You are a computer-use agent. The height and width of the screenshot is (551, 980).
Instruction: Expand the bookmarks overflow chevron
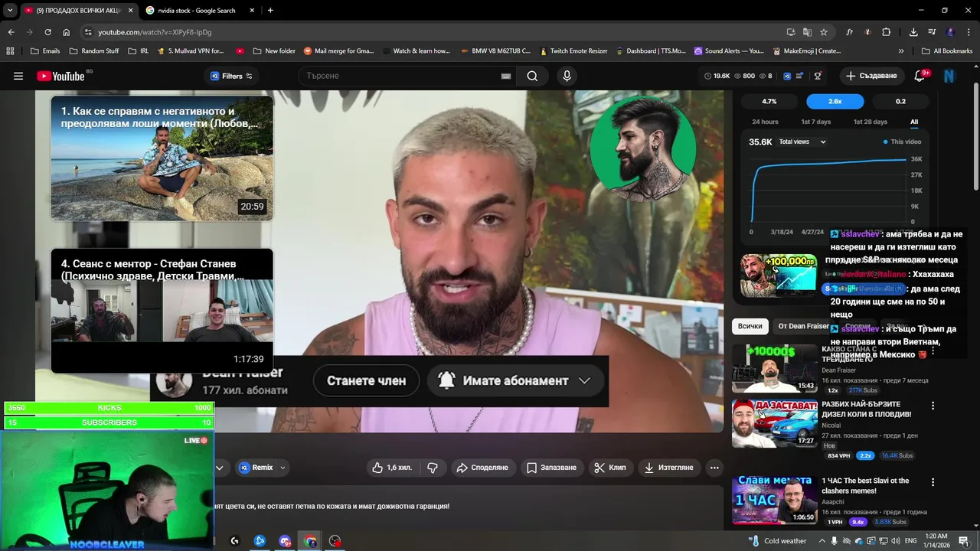pos(901,51)
